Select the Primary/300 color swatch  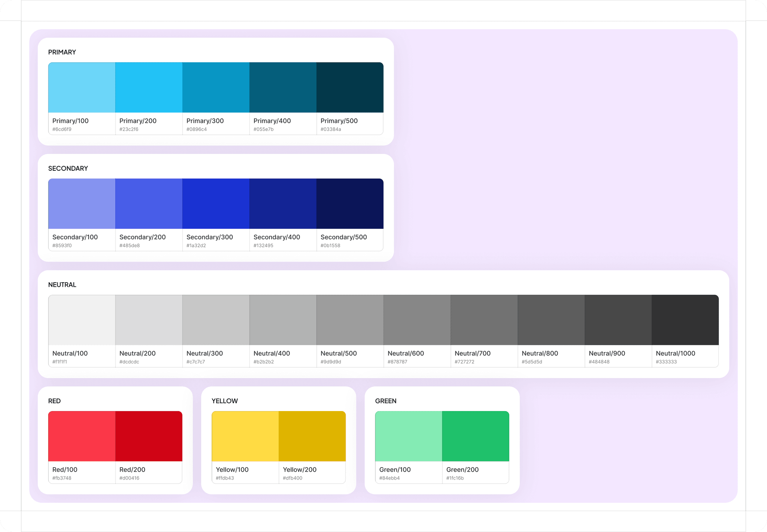point(216,87)
